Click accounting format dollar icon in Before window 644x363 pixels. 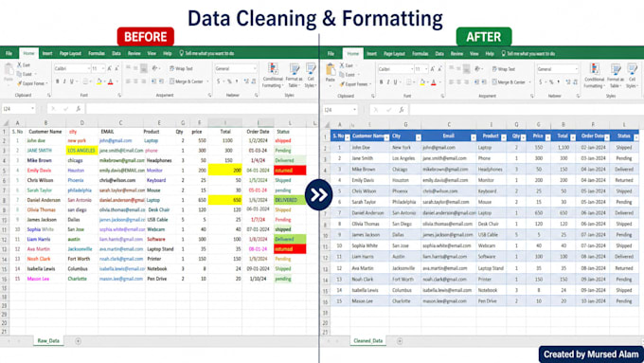(x=219, y=82)
